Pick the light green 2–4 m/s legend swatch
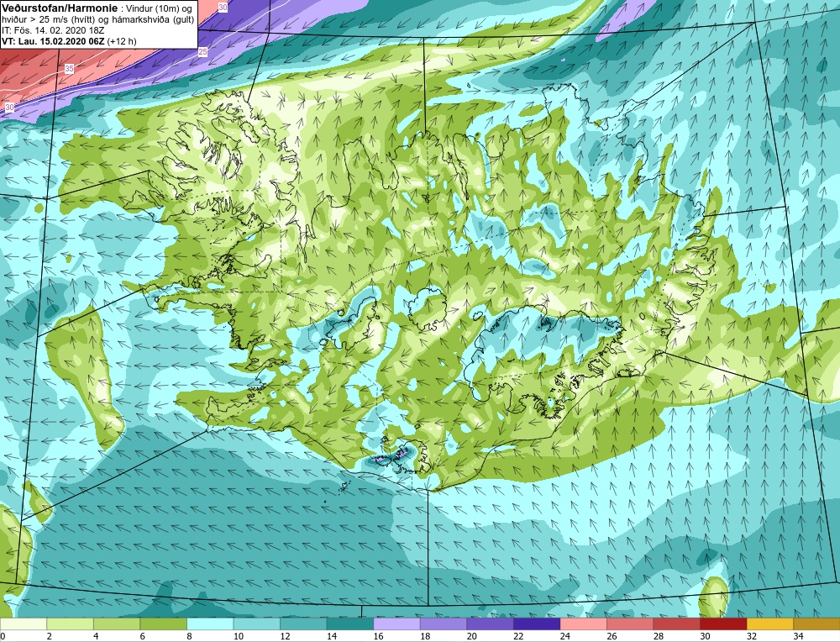The height and width of the screenshot is (642, 840). (70, 624)
